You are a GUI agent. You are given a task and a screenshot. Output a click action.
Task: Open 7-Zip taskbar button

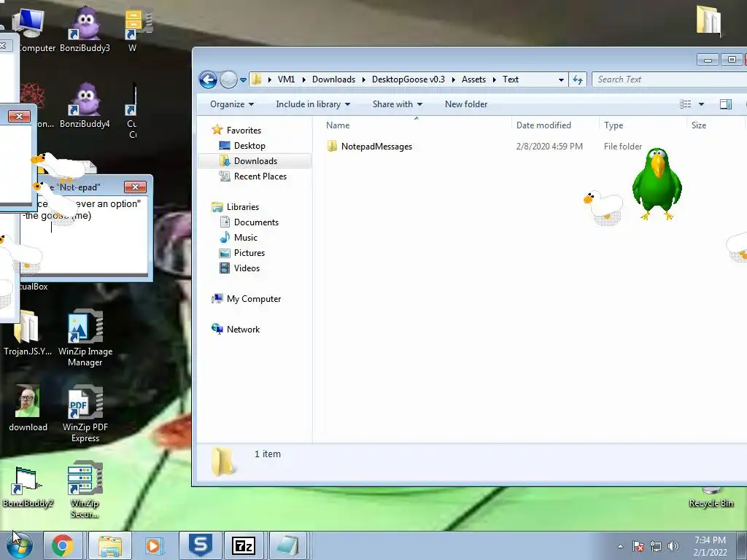(x=243, y=545)
